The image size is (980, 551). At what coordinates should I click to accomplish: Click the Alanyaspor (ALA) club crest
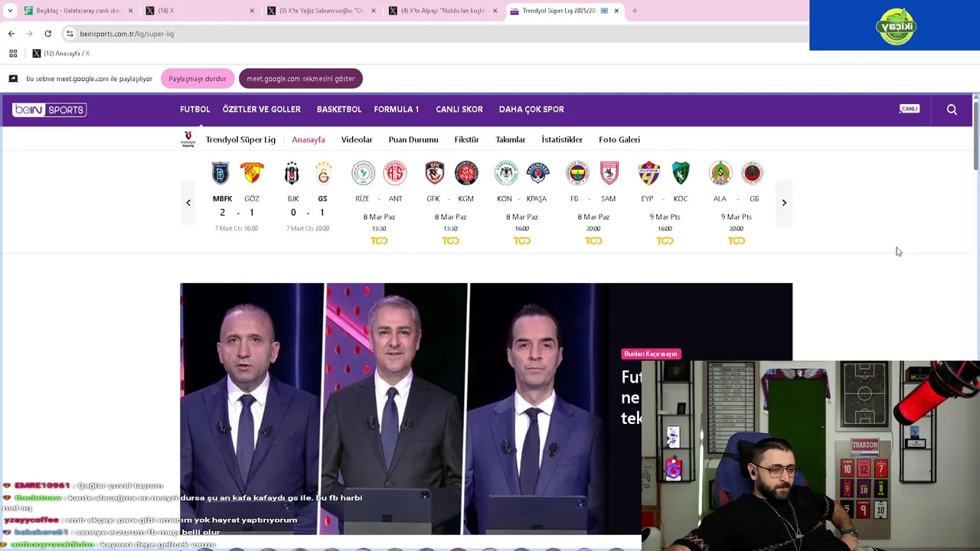coord(720,173)
